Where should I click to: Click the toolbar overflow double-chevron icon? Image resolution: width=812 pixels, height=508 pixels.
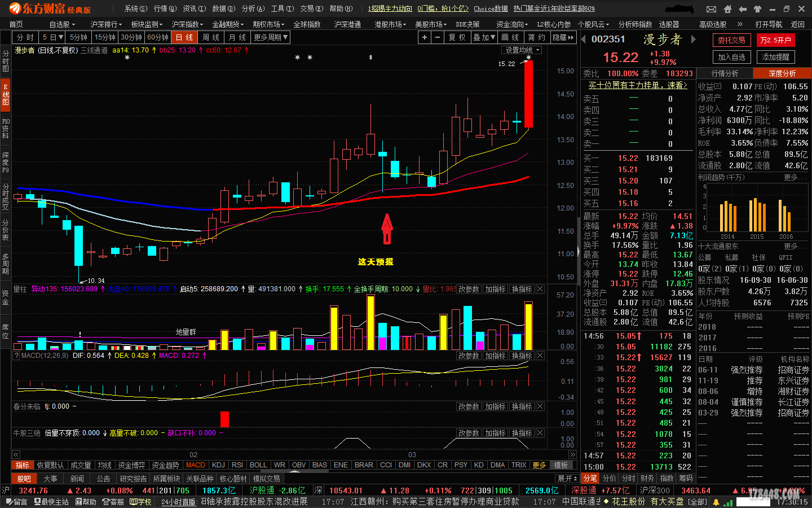click(740, 24)
